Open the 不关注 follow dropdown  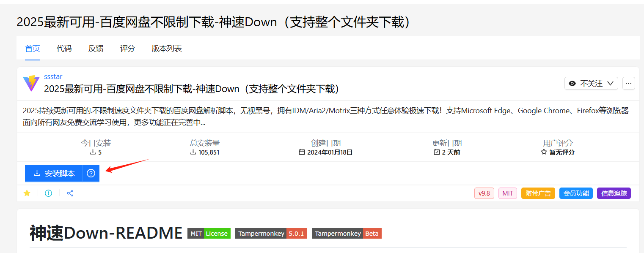coord(591,83)
